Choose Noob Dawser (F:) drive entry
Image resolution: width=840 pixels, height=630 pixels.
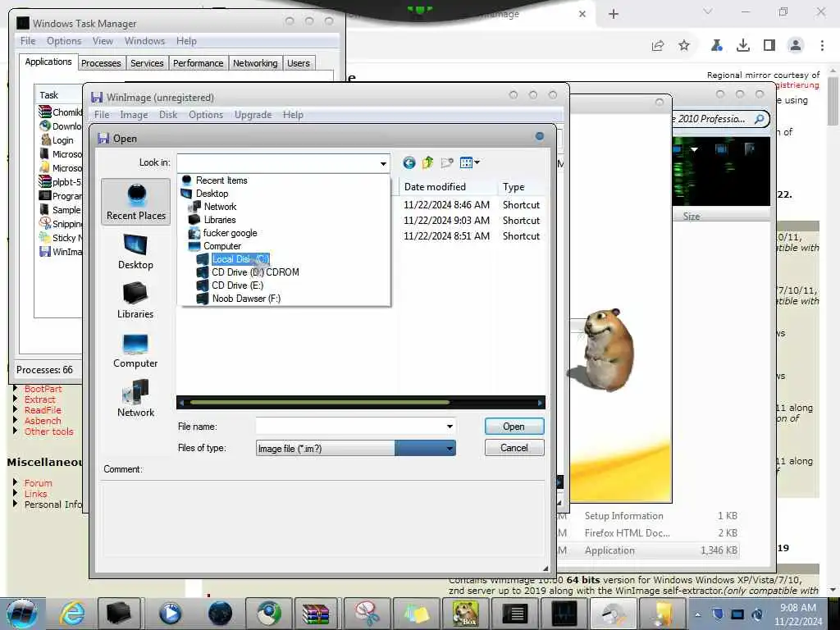click(246, 299)
